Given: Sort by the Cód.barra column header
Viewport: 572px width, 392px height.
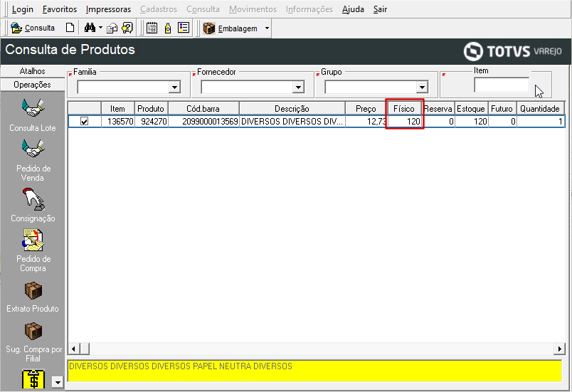Looking at the screenshot, I should pyautogui.click(x=203, y=109).
